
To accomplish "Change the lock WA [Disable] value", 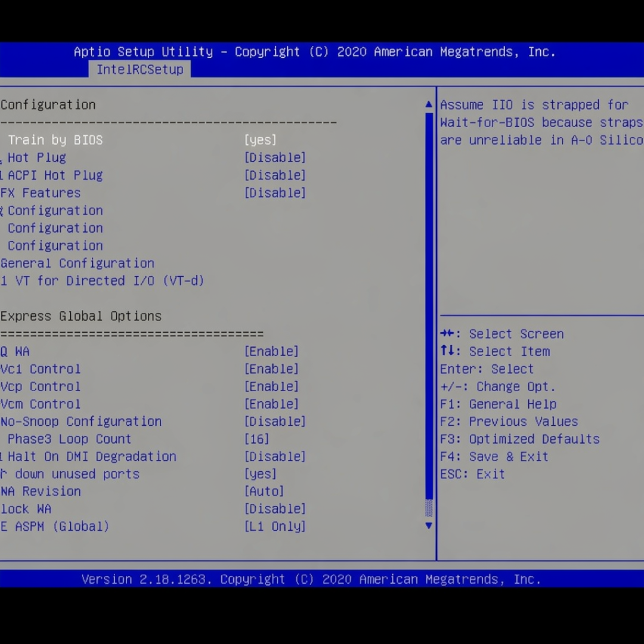I will pyautogui.click(x=275, y=509).
